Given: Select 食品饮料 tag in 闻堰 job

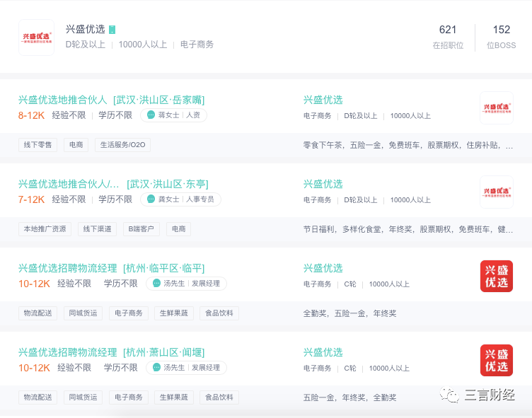Looking at the screenshot, I should point(219,397).
